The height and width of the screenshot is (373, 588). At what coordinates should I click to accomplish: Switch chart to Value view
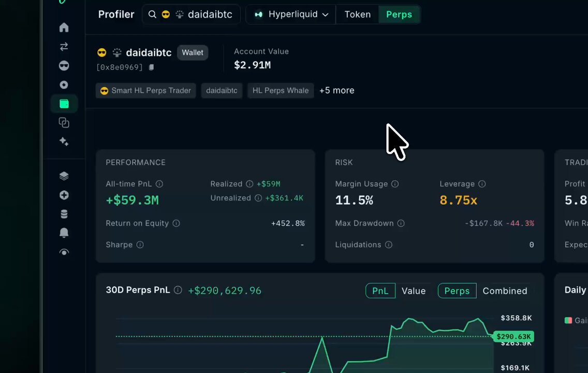point(414,291)
